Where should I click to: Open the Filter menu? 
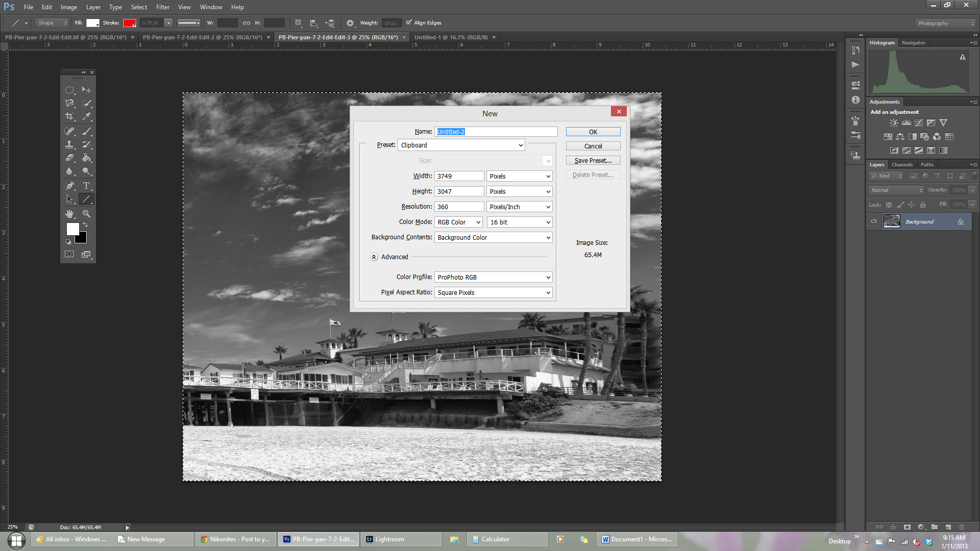click(163, 7)
